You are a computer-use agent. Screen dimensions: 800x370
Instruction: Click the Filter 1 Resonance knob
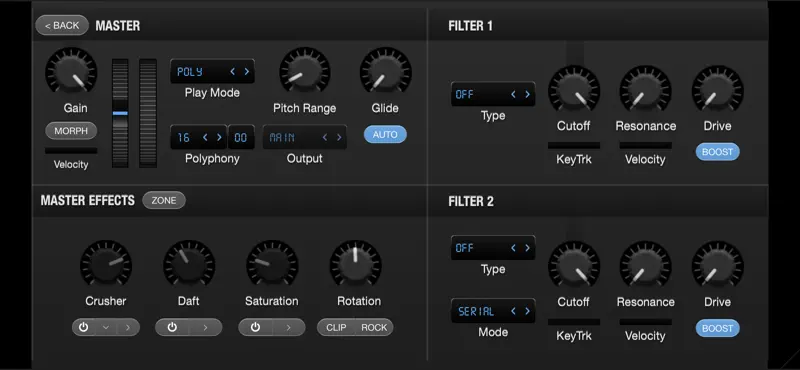pyautogui.click(x=645, y=91)
